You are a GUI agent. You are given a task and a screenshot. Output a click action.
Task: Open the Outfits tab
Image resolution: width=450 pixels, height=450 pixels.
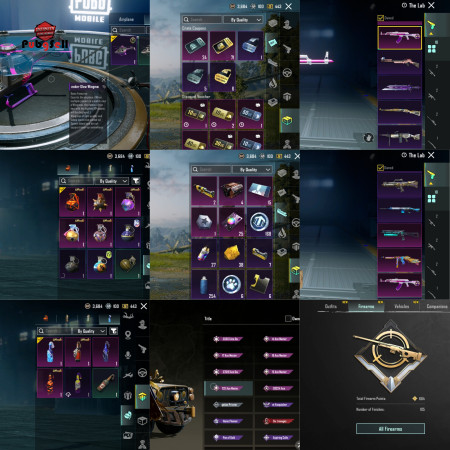click(x=331, y=306)
